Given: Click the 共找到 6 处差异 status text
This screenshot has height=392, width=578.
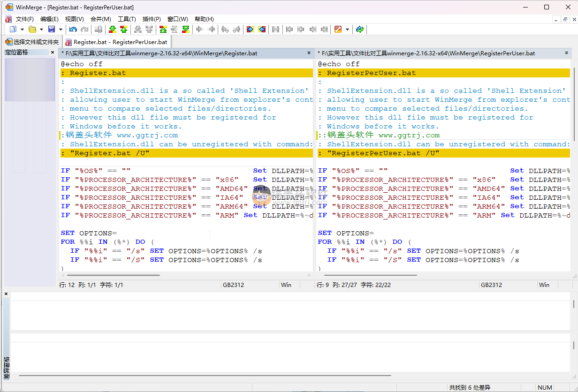Looking at the screenshot, I should click(x=470, y=387).
